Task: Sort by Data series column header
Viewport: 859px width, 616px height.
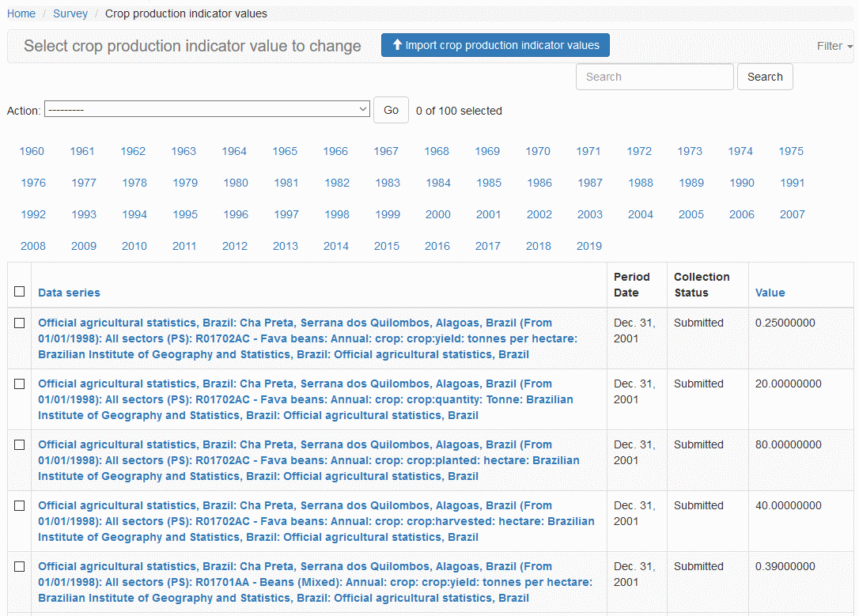Action: pos(69,293)
